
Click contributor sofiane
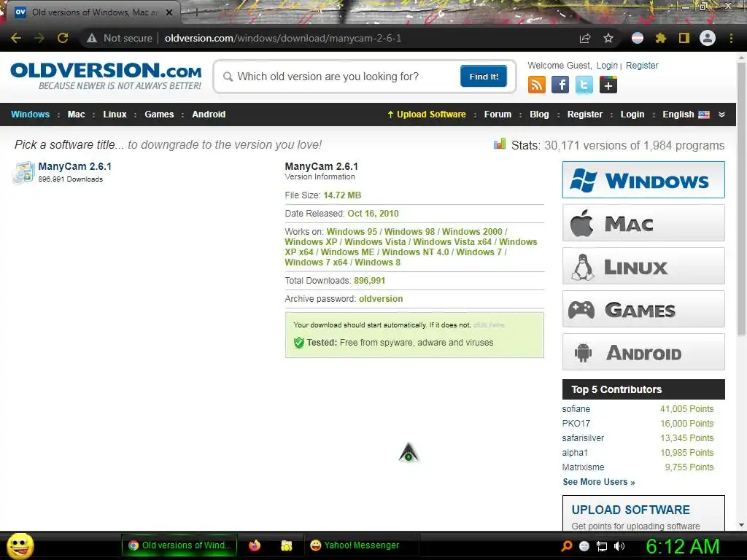click(576, 408)
